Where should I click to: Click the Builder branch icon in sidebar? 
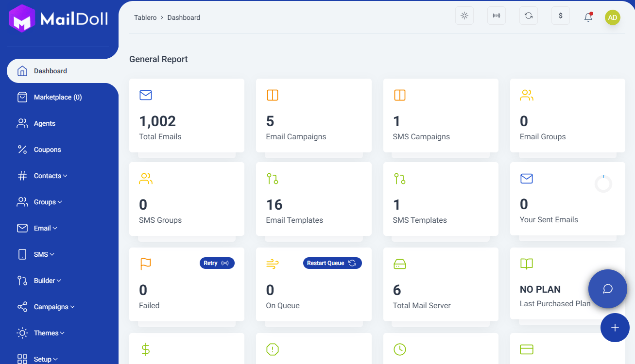pyautogui.click(x=22, y=281)
